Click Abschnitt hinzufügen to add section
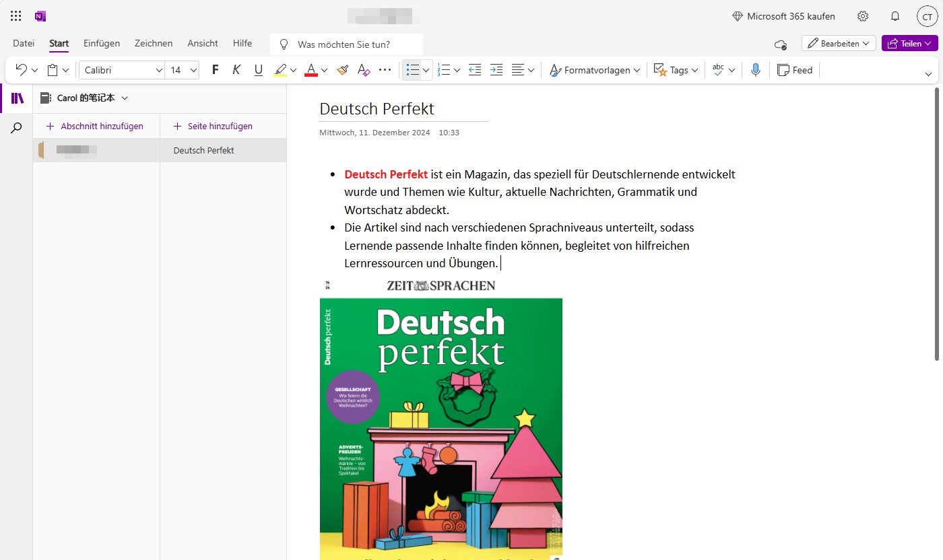This screenshot has height=560, width=943. pyautogui.click(x=95, y=126)
